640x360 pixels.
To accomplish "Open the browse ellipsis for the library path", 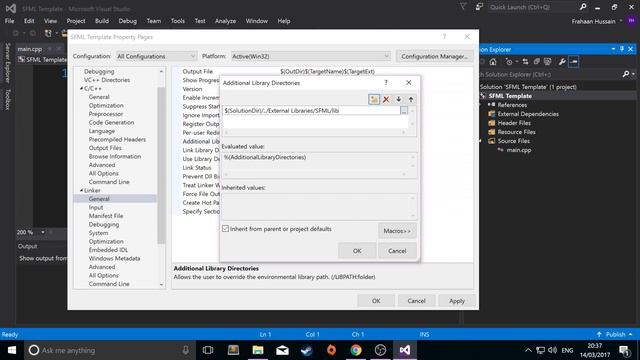I will click(404, 111).
